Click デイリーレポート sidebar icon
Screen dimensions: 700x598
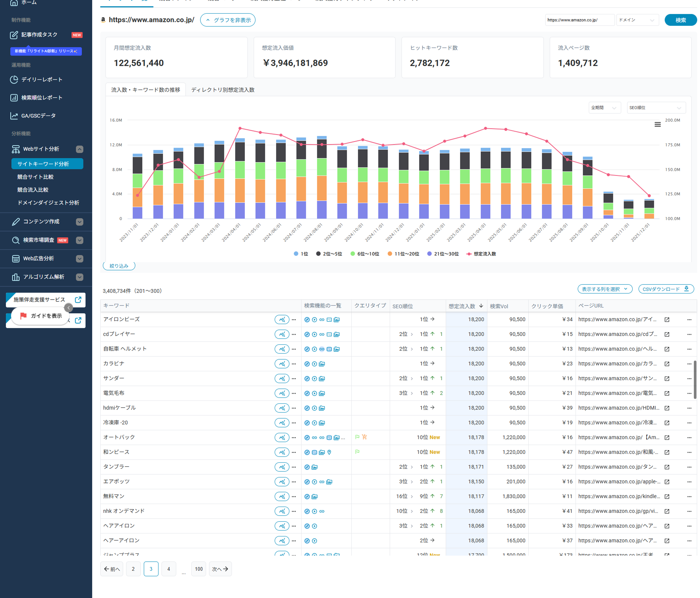pyautogui.click(x=14, y=80)
